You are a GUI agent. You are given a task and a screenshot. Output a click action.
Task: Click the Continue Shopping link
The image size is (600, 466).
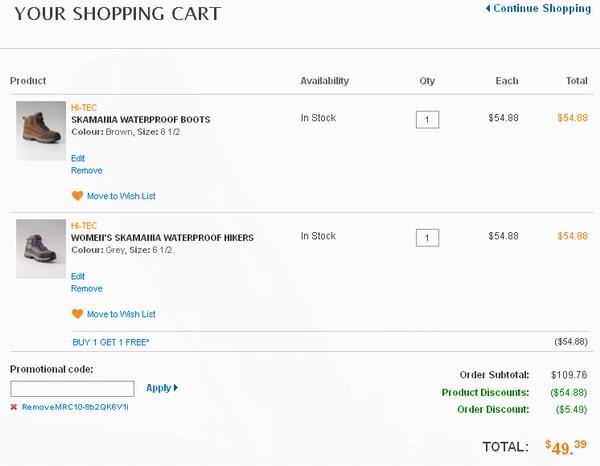point(542,8)
